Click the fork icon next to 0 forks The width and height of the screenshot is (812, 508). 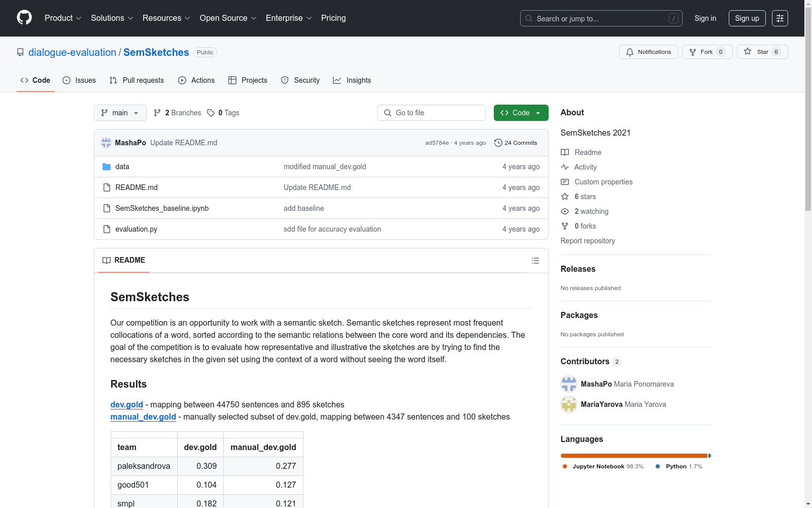click(565, 226)
